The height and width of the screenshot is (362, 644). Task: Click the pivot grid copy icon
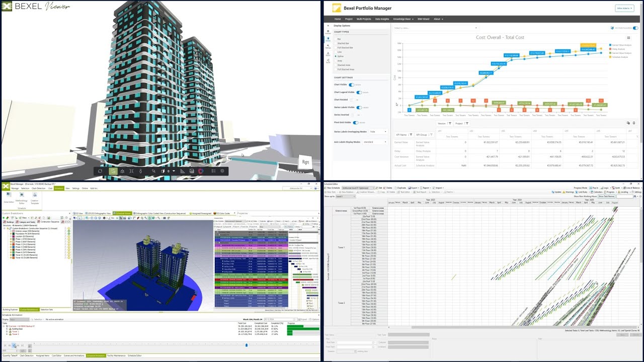coord(628,123)
